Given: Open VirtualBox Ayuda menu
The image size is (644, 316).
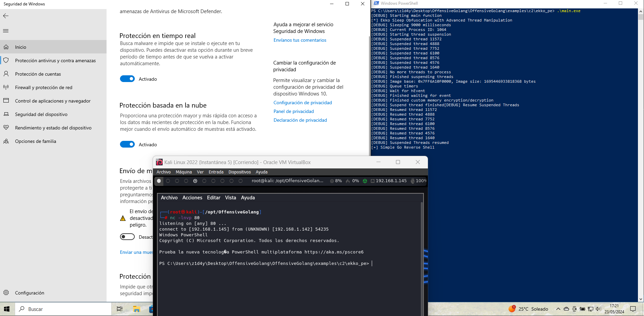Looking at the screenshot, I should click(x=261, y=172).
